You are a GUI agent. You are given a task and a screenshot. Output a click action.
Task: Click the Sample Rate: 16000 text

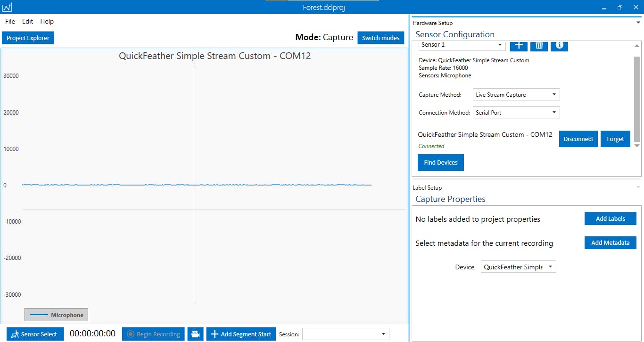click(443, 68)
